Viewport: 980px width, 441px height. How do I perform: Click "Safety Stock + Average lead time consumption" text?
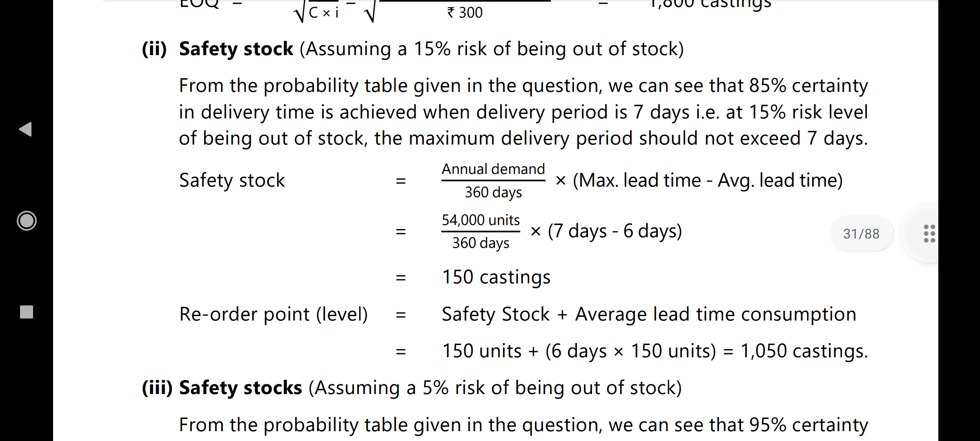coord(649,314)
